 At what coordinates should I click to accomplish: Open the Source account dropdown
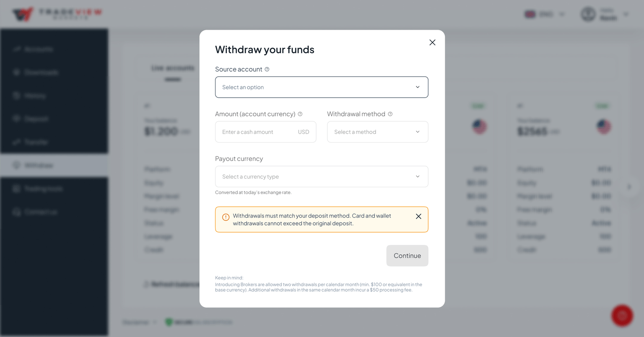pos(321,87)
